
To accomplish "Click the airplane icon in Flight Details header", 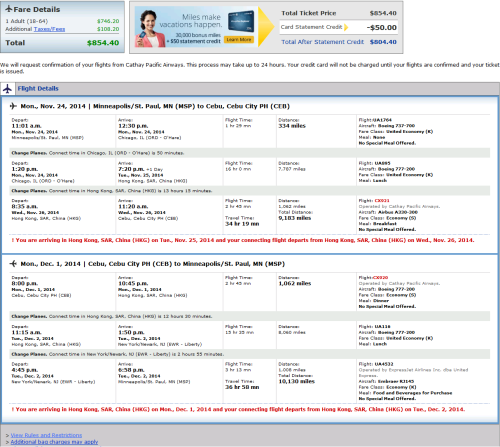I will tap(7, 89).
